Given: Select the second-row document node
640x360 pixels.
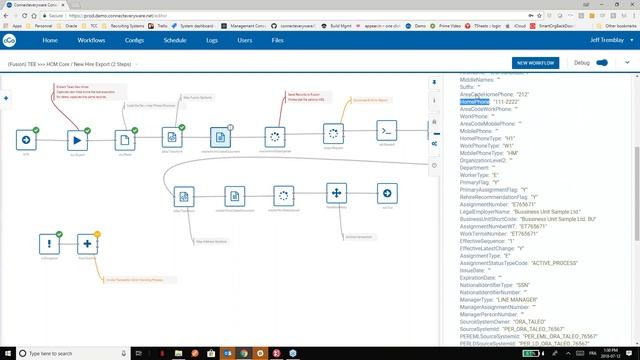Looking at the screenshot, I should coord(234,196).
